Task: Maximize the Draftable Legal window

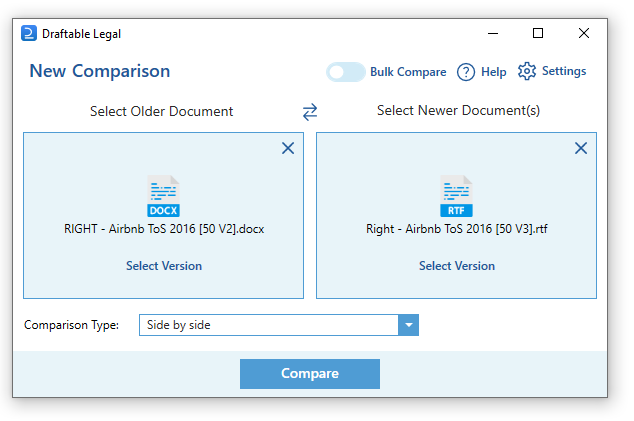Action: (538, 33)
